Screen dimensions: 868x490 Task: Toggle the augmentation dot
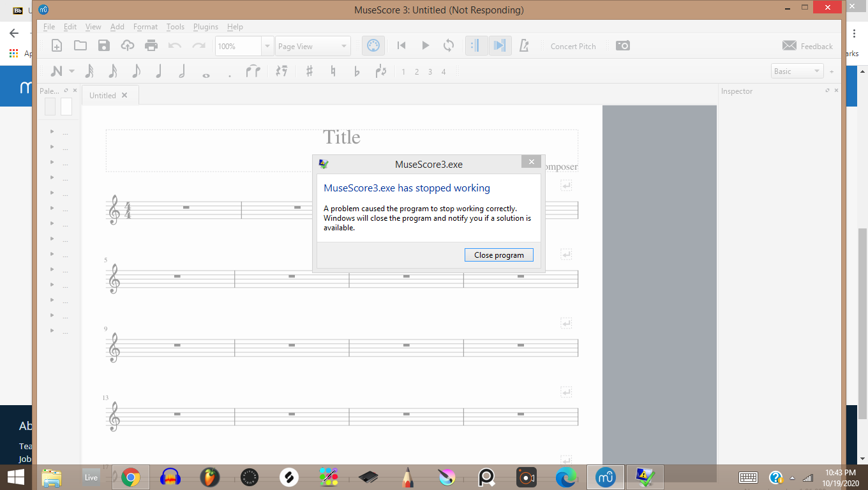(230, 76)
